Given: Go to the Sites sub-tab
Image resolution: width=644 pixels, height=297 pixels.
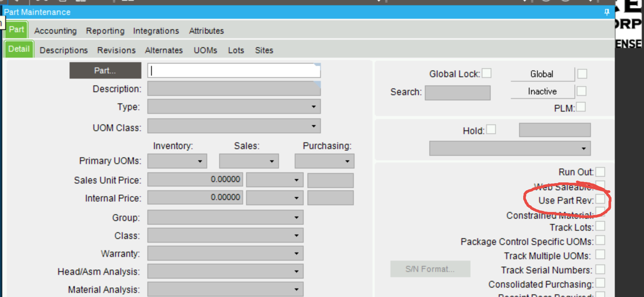Looking at the screenshot, I should pos(264,50).
